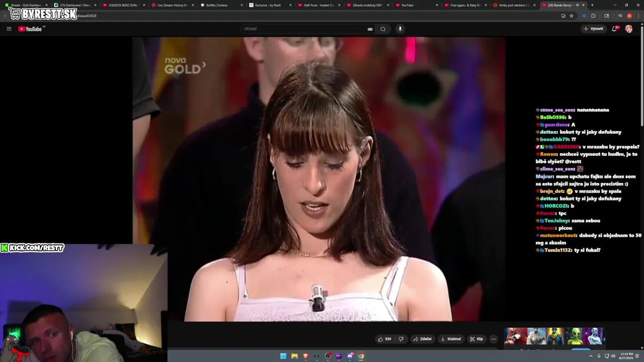
Task: Switch to the Holky pod zámkem tab
Action: pyautogui.click(x=513, y=5)
